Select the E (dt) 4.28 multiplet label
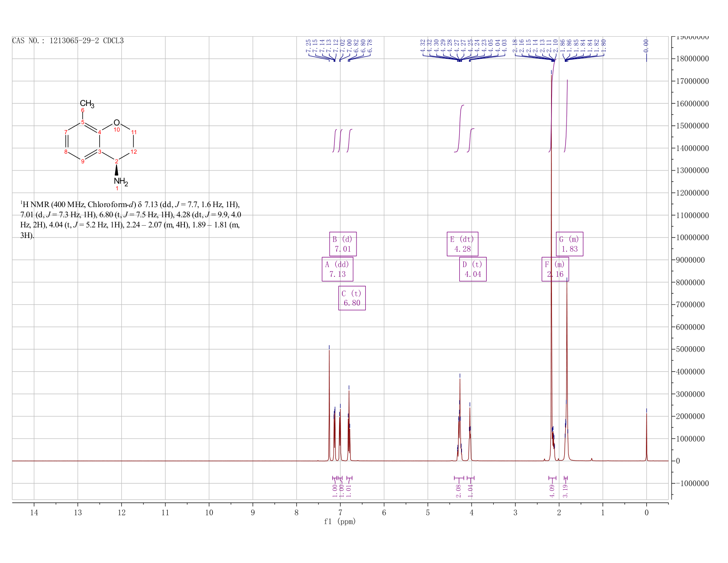Viewport: 728px width, 563px height. tap(462, 244)
